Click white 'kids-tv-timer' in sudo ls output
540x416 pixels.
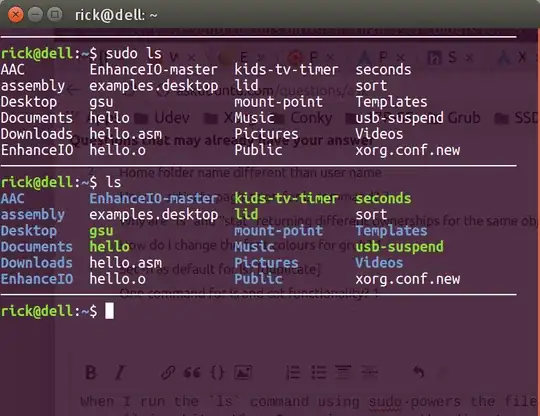pyautogui.click(x=286, y=70)
